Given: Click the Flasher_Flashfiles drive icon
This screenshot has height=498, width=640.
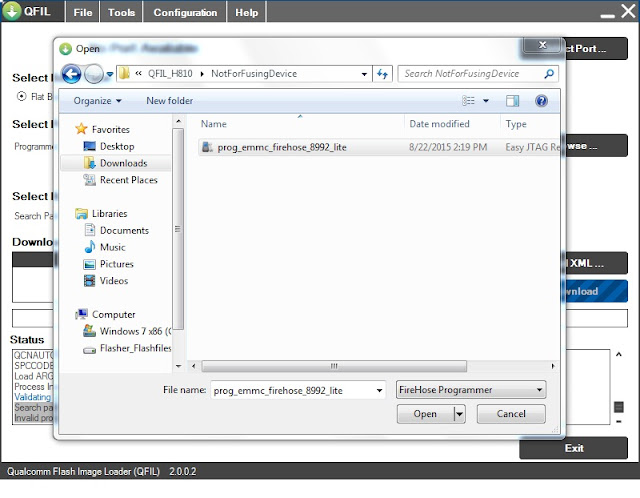Looking at the screenshot, I should tap(89, 350).
